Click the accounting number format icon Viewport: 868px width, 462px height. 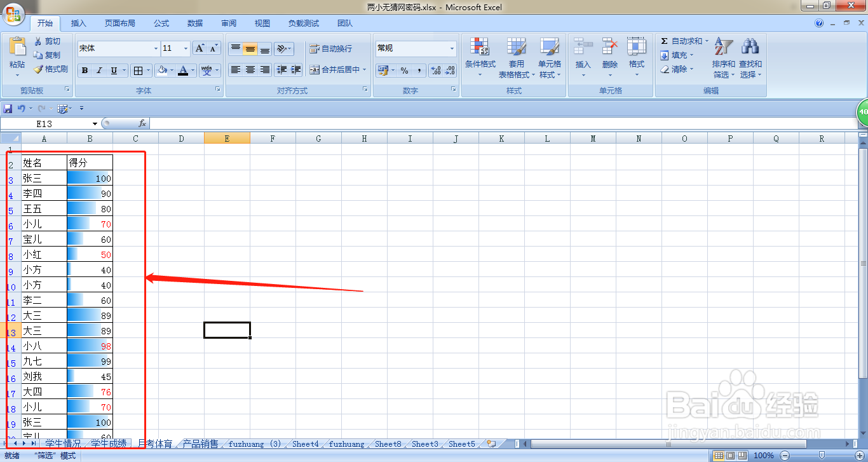(x=383, y=71)
